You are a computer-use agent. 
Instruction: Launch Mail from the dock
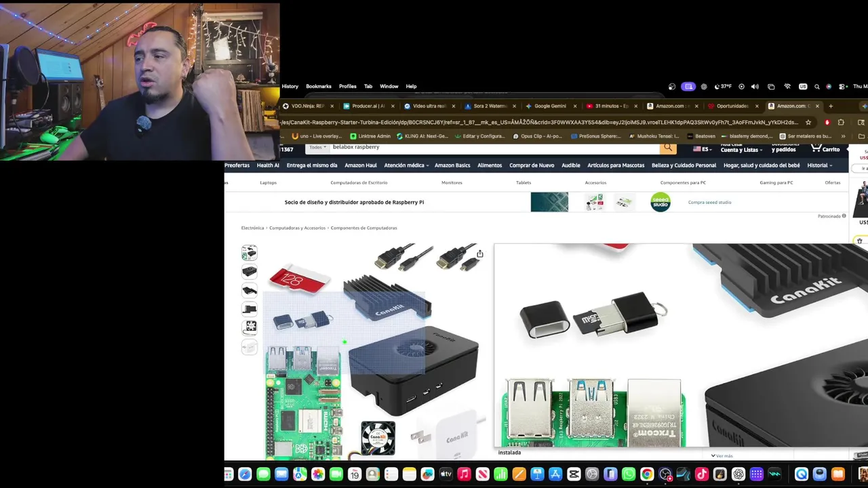(x=281, y=474)
